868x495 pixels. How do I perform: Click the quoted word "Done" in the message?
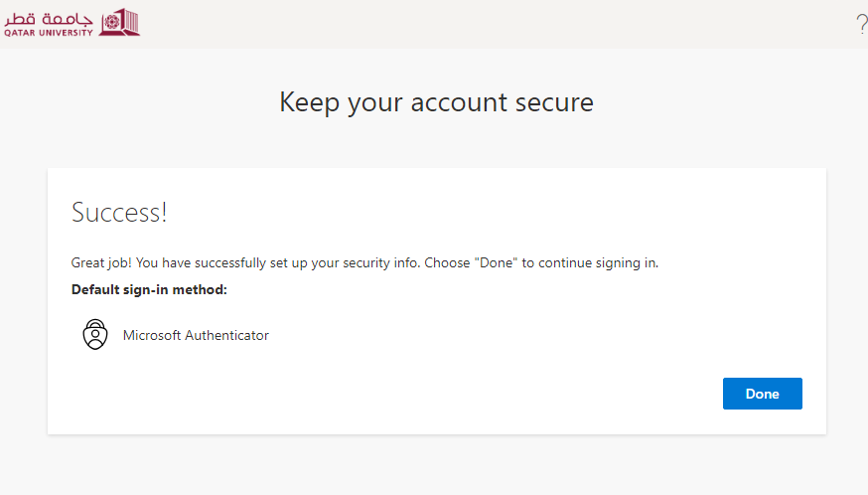coord(497,263)
